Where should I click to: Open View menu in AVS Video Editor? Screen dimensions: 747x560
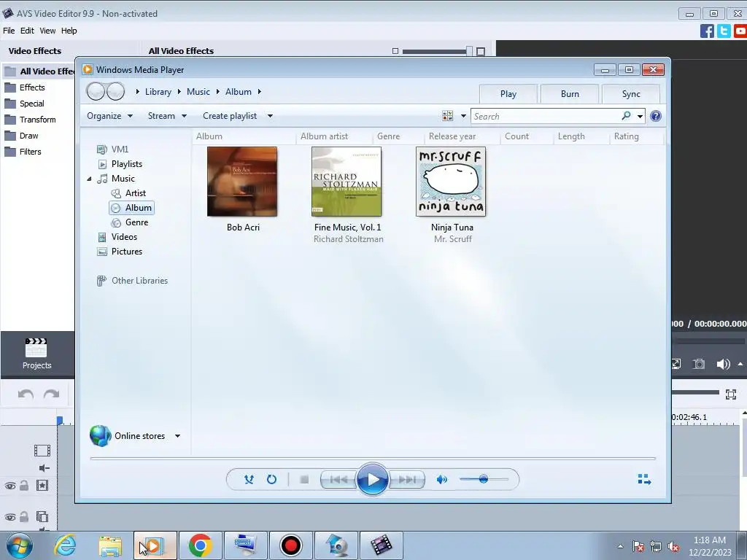click(47, 31)
